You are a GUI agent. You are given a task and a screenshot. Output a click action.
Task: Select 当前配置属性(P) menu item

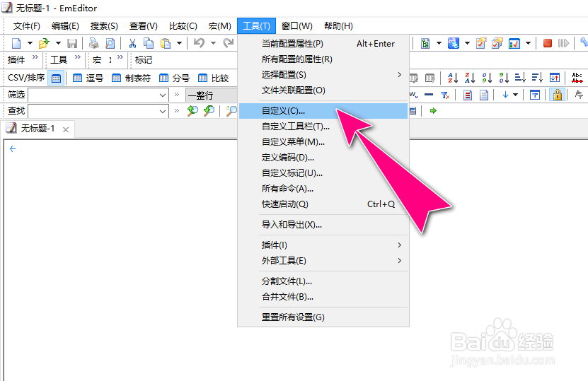pos(323,44)
